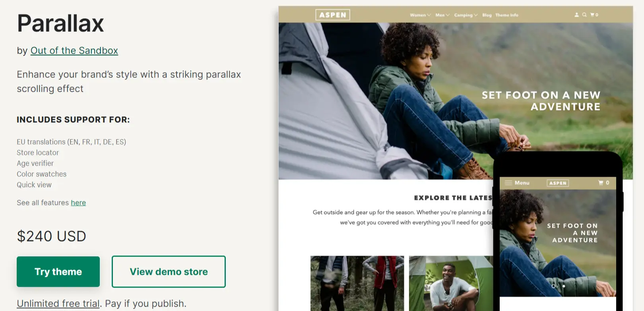Select the second carousel pagination dot
Viewport: 644px width, 311px height.
click(x=563, y=286)
